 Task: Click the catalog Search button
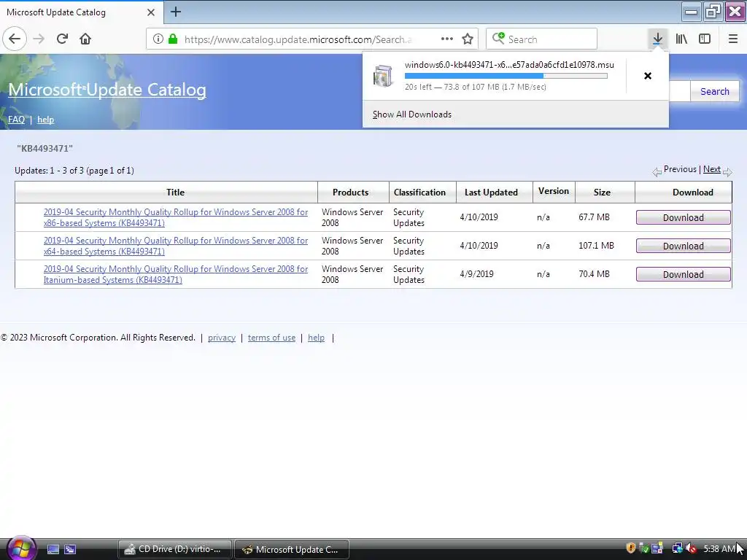point(715,91)
